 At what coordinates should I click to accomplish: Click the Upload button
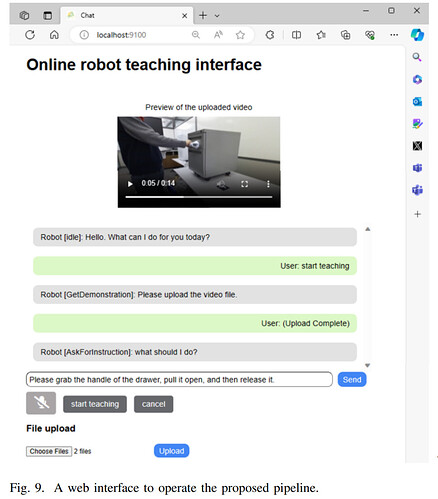(171, 451)
